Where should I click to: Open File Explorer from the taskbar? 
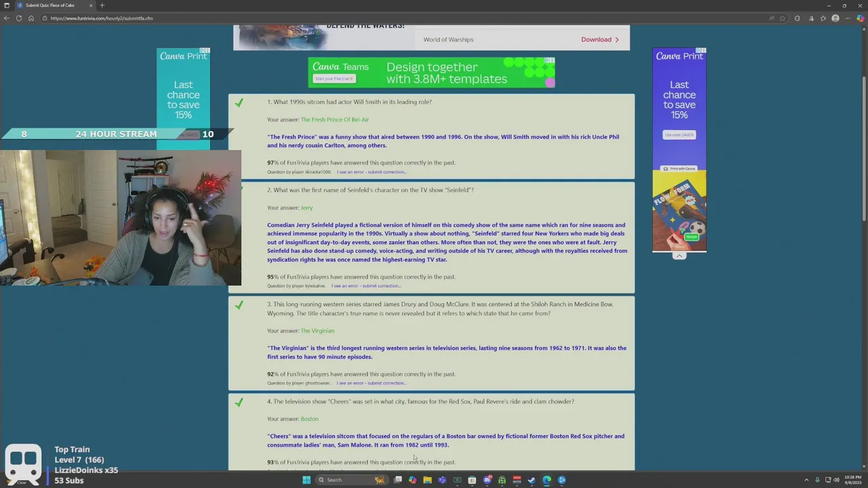click(427, 480)
